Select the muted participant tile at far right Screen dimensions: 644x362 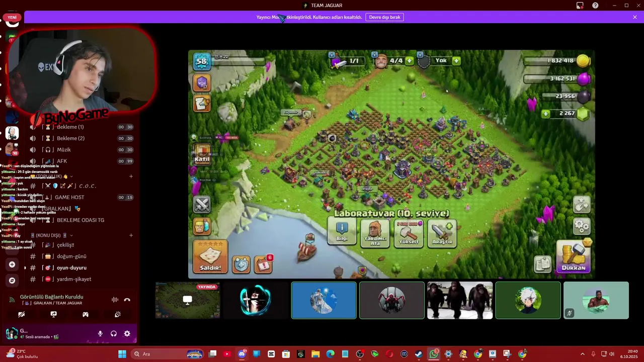pyautogui.click(x=596, y=301)
